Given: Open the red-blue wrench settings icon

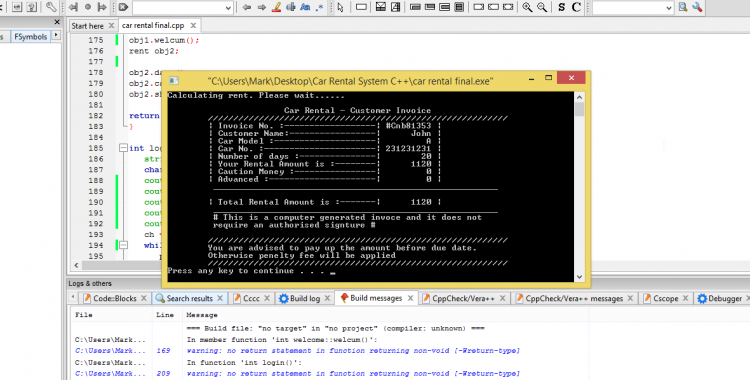Looking at the screenshot, I should pos(697,7).
